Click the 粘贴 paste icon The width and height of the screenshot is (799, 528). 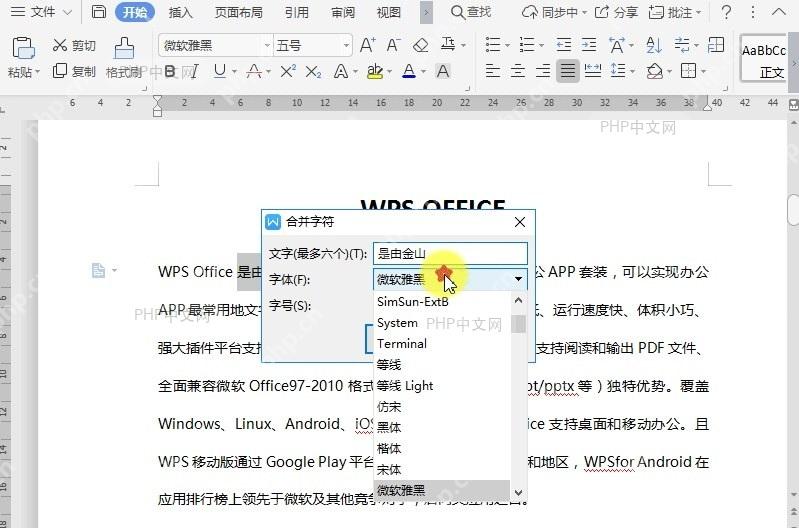(23, 49)
